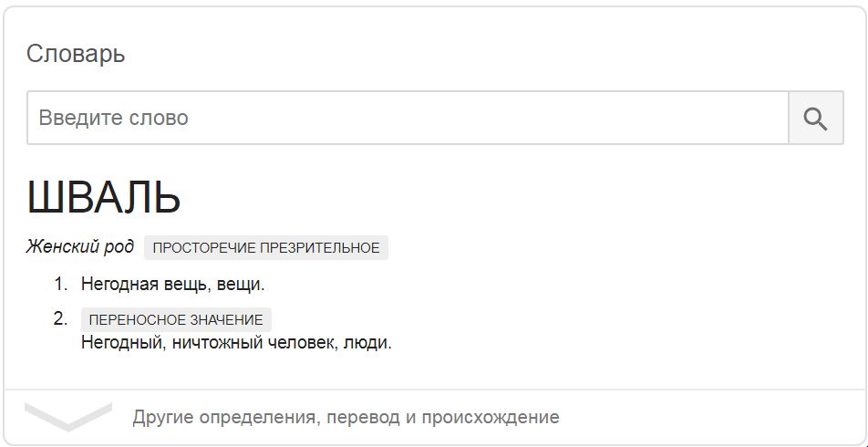
Task: Open 'Другие определения, перевод и происхождение'
Action: [x=346, y=417]
